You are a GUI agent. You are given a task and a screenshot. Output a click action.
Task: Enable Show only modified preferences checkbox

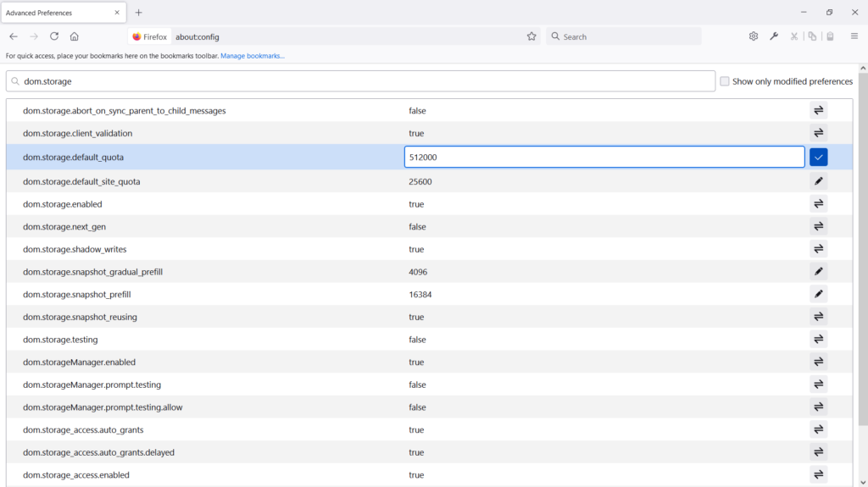[725, 81]
